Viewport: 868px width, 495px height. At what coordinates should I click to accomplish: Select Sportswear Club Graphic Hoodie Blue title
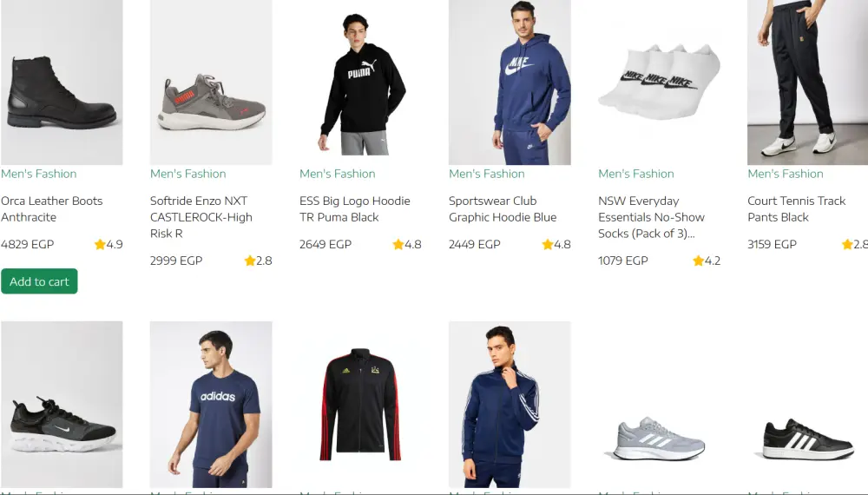pos(503,209)
